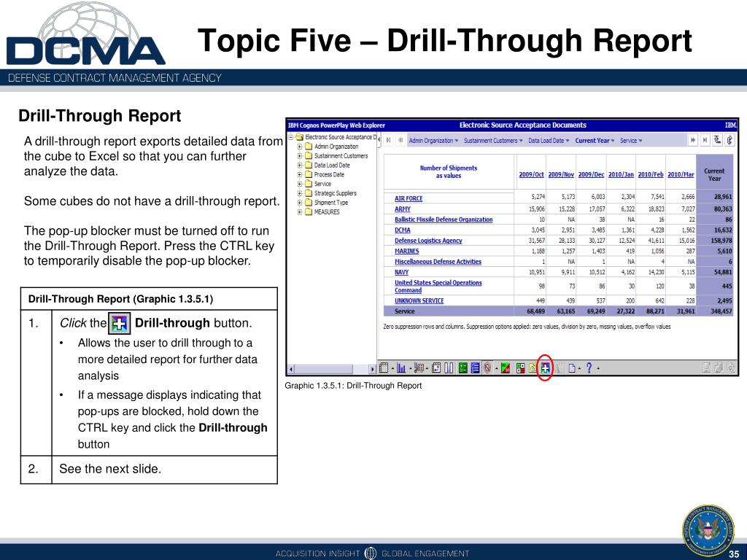Image resolution: width=747 pixels, height=560 pixels.
Task: Click the Miscellaneous Defense Activities link
Action: pos(438,262)
